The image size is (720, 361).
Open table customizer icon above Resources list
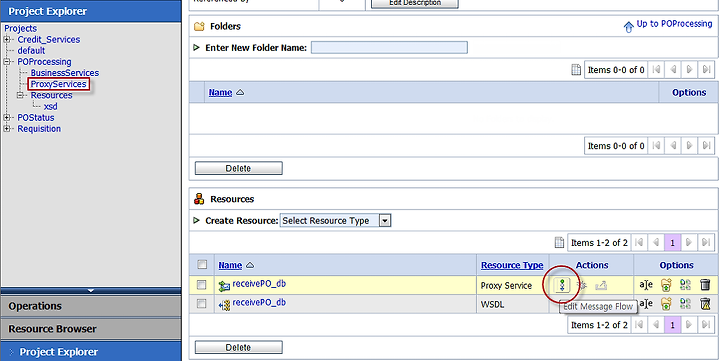pyautogui.click(x=559, y=242)
